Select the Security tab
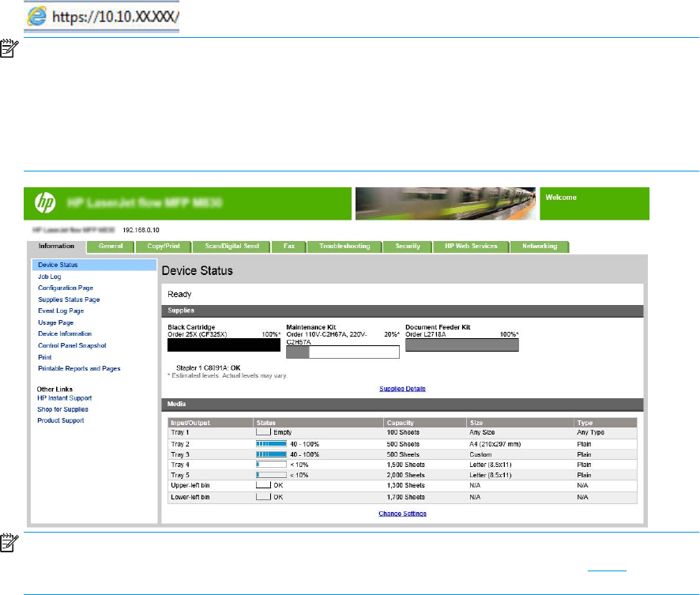Viewport: 700px width, 595px height. pos(408,247)
